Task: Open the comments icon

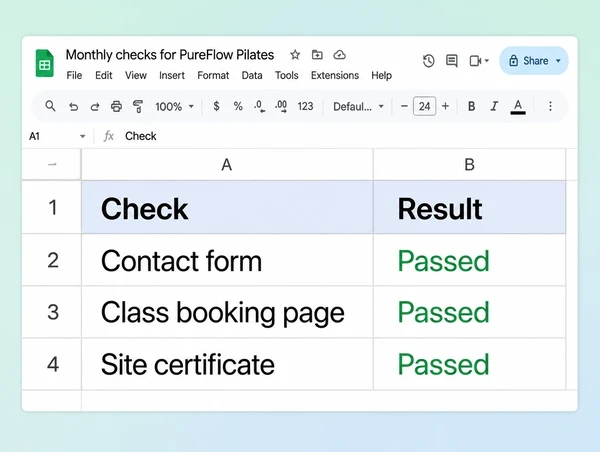Action: (x=452, y=61)
